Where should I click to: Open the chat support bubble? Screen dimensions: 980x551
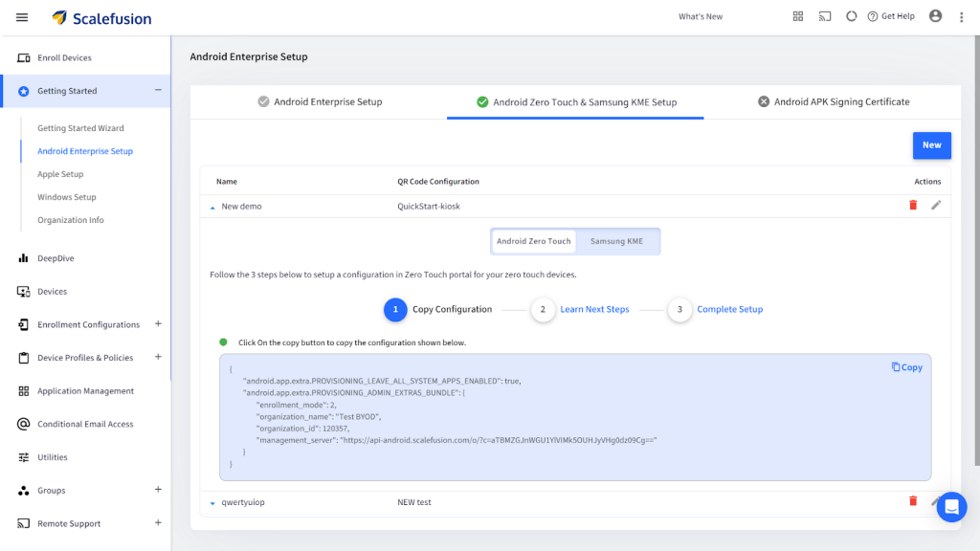[951, 507]
